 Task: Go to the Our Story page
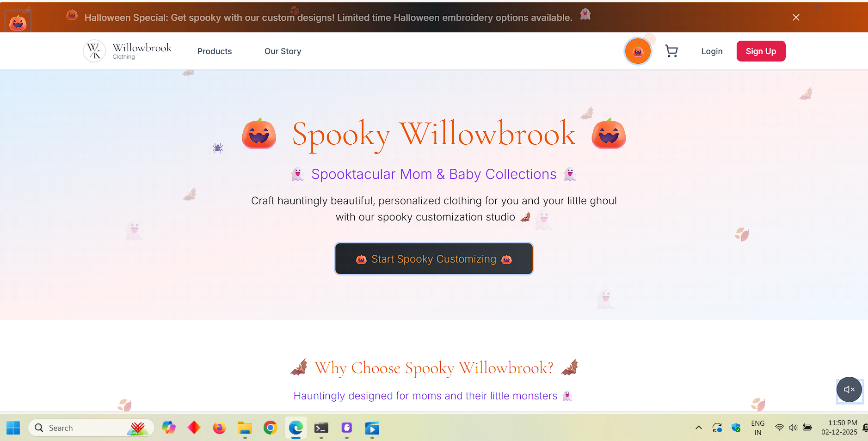pos(283,51)
